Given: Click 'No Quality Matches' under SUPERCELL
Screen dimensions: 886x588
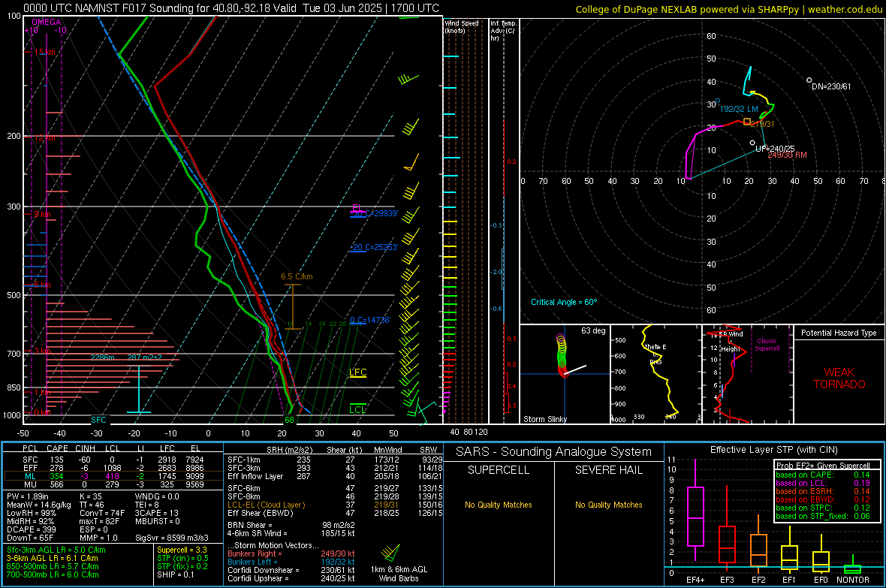Looking at the screenshot, I should coord(499,505).
